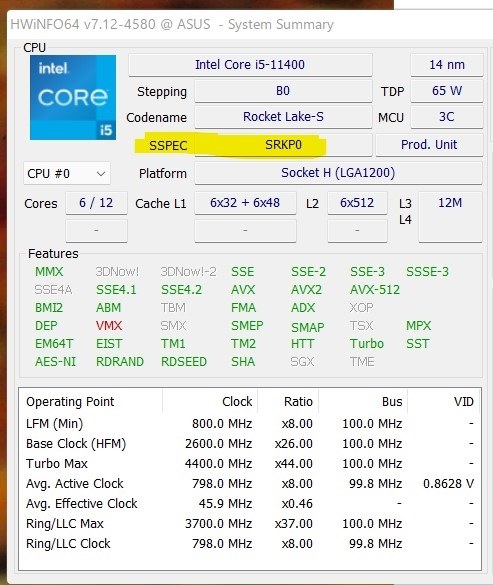Screen dimensions: 493x585
Task: Select the Base Clock (HFM) row
Action: tap(250, 444)
